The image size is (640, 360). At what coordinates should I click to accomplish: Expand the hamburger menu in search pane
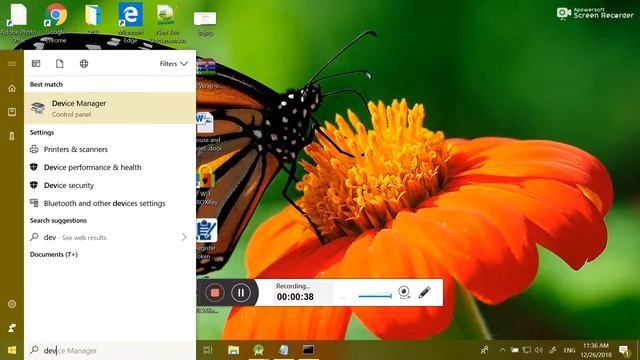click(12, 64)
